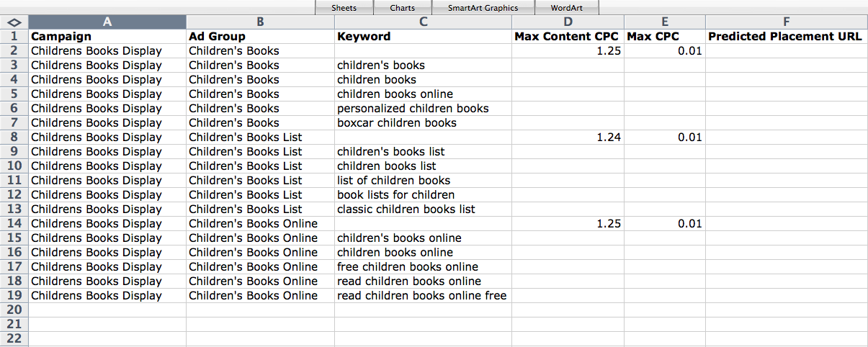868x347 pixels.
Task: Select column A header
Action: [x=107, y=22]
